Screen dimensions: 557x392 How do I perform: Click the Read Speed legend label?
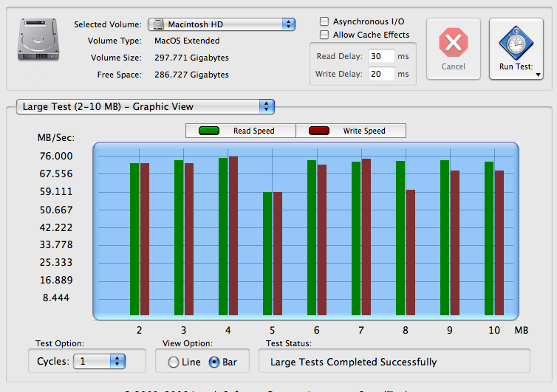click(x=253, y=131)
